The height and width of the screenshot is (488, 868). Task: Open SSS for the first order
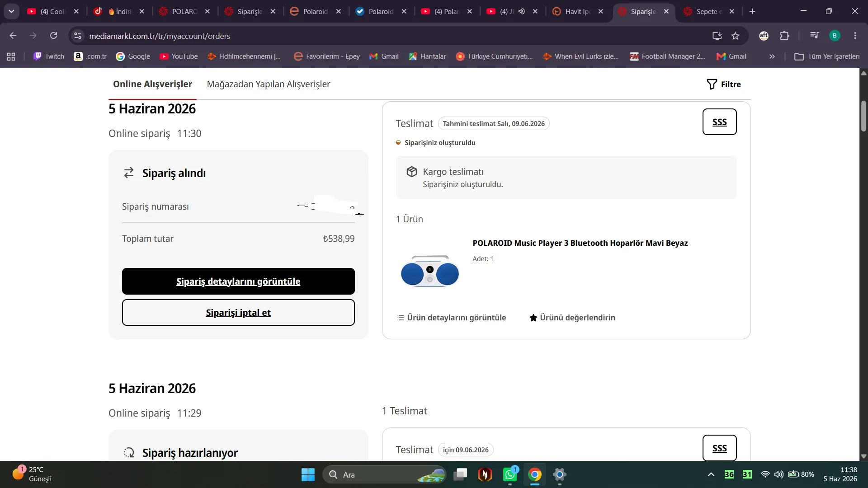(x=720, y=122)
